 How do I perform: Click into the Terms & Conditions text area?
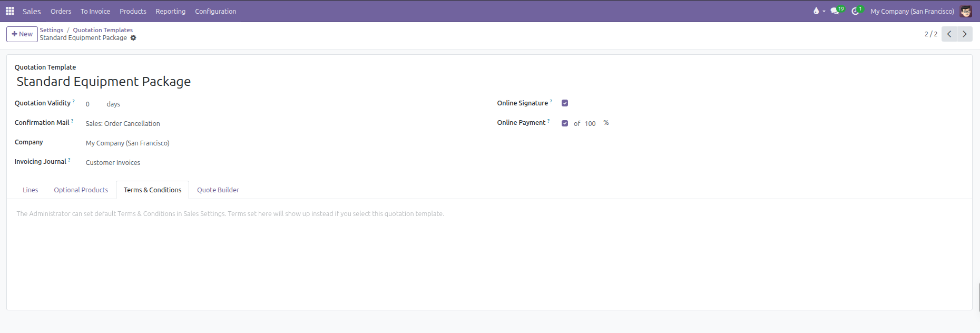point(489,214)
